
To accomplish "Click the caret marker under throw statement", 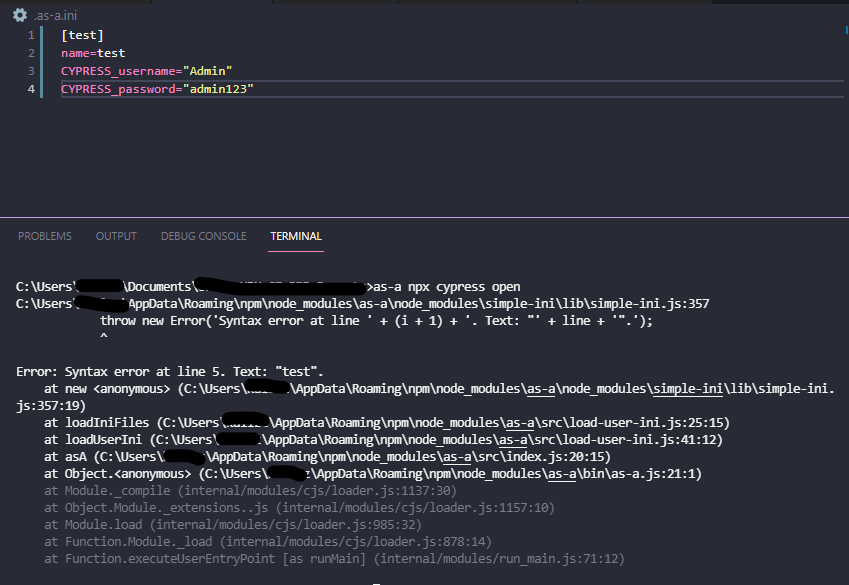I will pos(103,336).
